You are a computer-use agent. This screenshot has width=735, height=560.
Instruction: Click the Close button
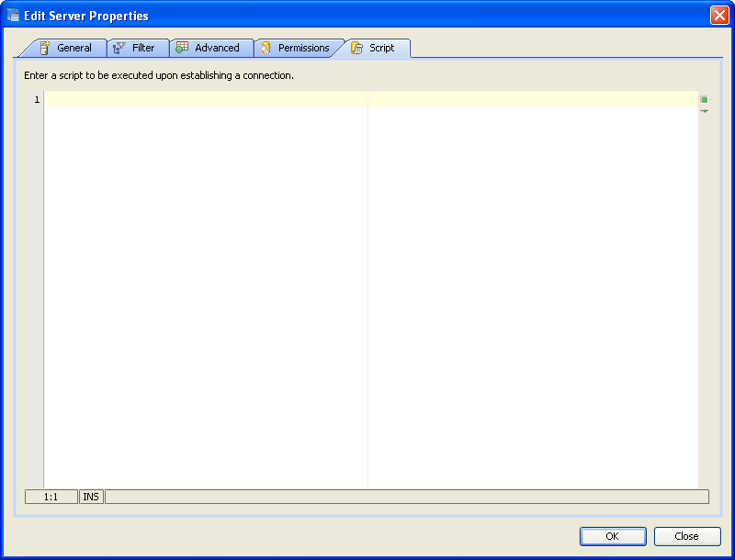[x=686, y=536]
